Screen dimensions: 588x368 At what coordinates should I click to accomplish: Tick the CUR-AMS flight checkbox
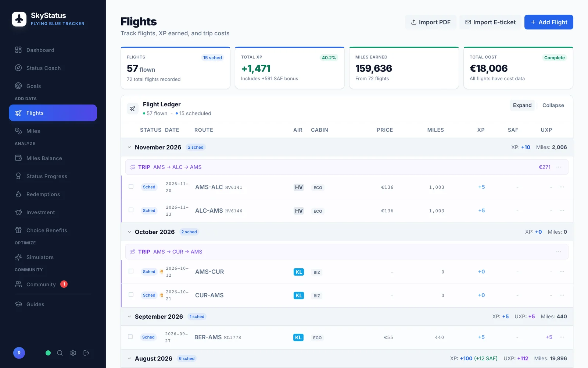131,295
